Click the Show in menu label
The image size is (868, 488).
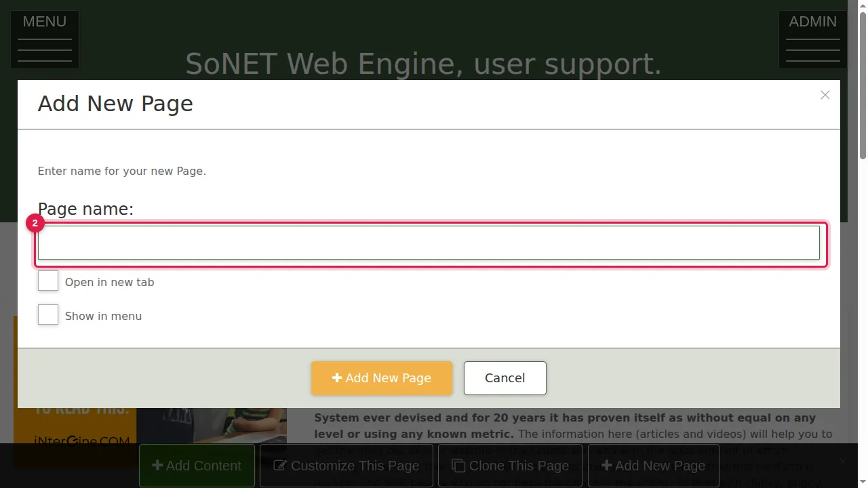104,316
